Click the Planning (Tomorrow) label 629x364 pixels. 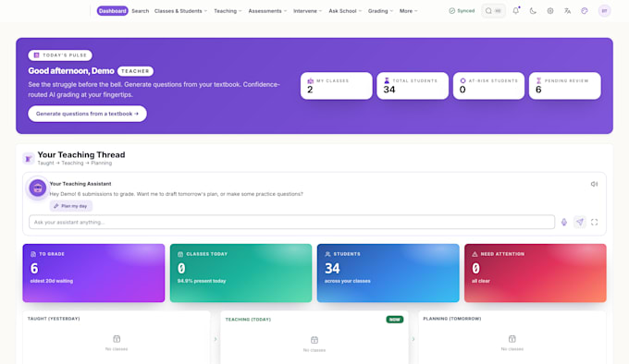(x=452, y=319)
